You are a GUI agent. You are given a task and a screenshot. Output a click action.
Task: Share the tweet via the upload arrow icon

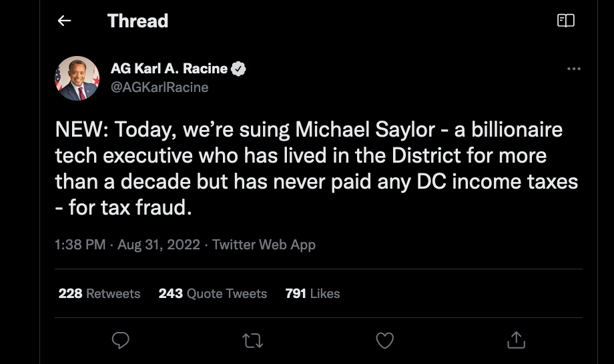point(516,341)
